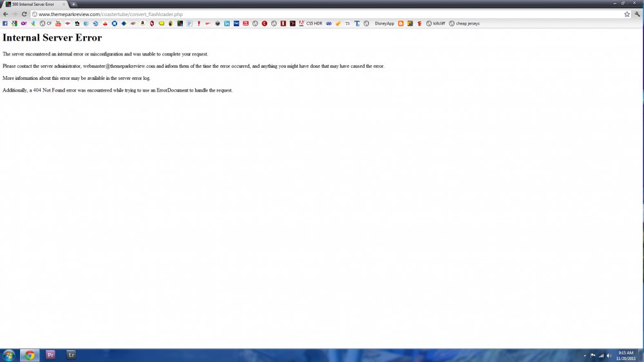Open the CS5 HDR bookmark

click(x=310, y=24)
